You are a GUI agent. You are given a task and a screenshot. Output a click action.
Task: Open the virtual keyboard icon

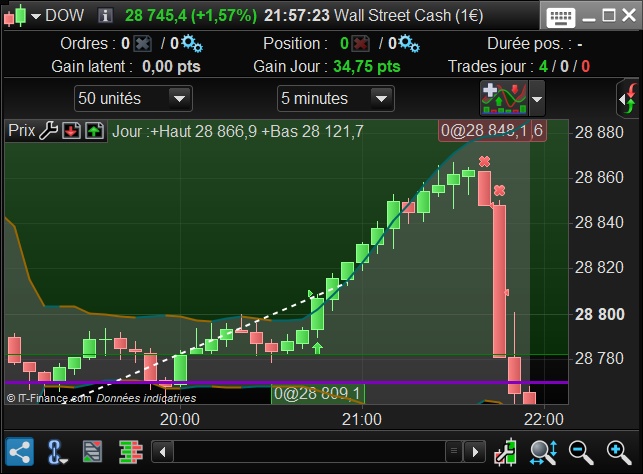[x=561, y=17]
